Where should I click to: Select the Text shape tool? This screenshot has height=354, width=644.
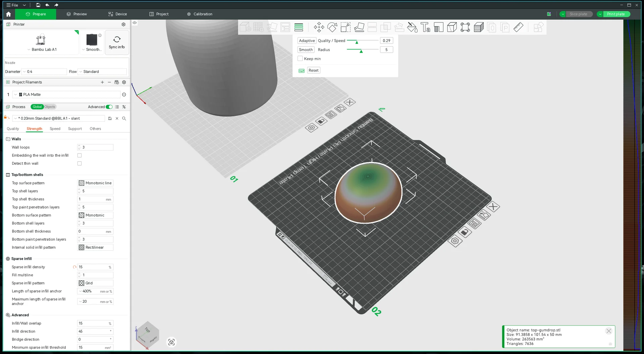tap(425, 27)
